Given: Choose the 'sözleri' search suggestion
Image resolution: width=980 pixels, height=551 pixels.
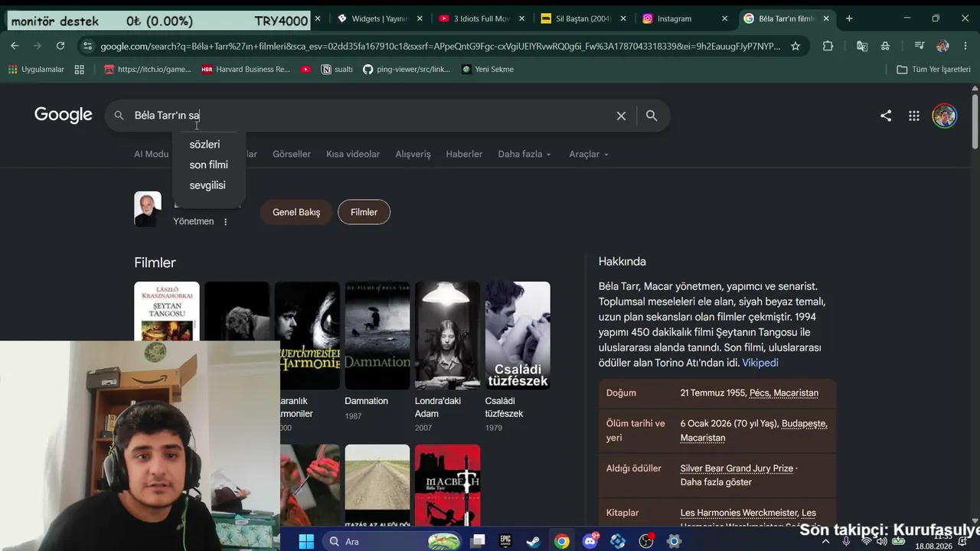Looking at the screenshot, I should [x=204, y=144].
